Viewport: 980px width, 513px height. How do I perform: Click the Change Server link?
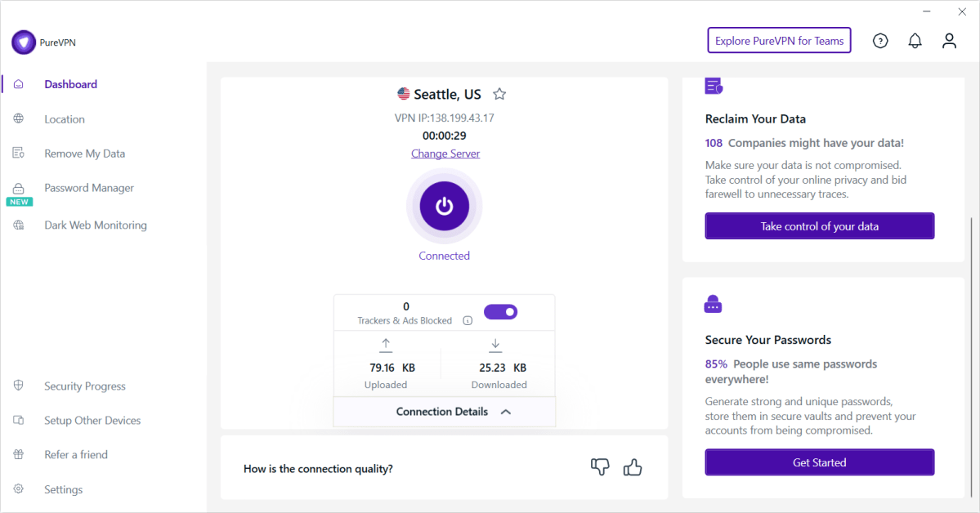[x=445, y=154]
